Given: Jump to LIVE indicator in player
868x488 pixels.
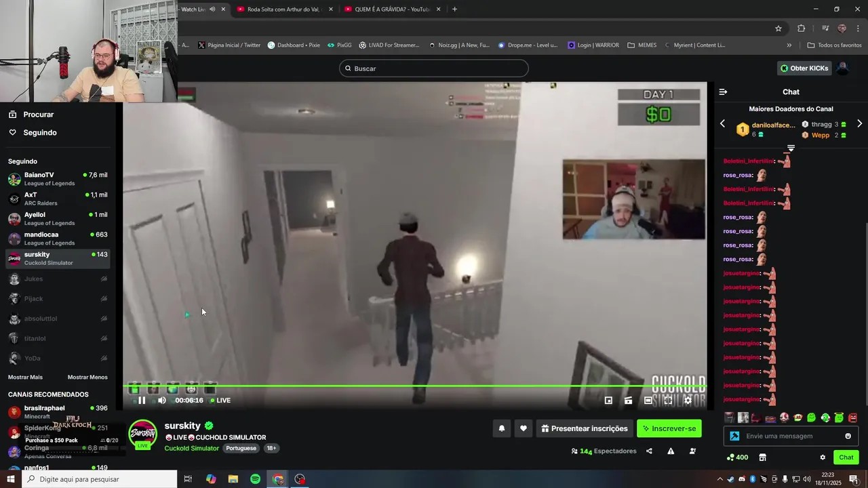Looking at the screenshot, I should point(220,401).
